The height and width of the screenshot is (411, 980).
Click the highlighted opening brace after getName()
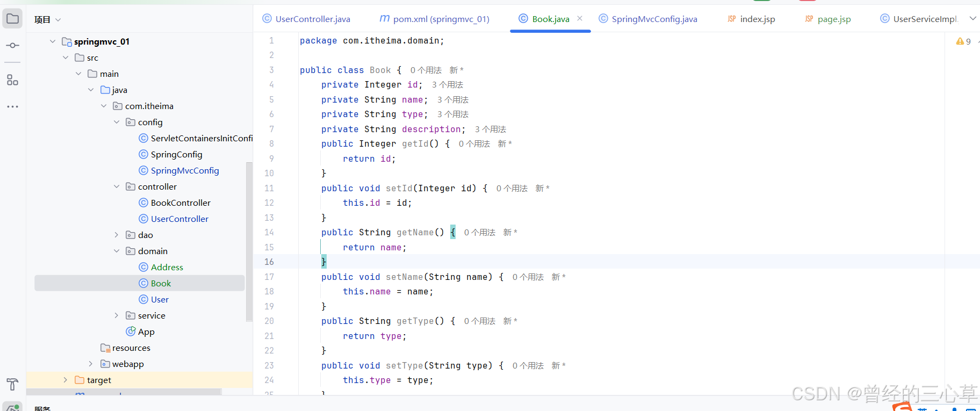pyautogui.click(x=453, y=232)
